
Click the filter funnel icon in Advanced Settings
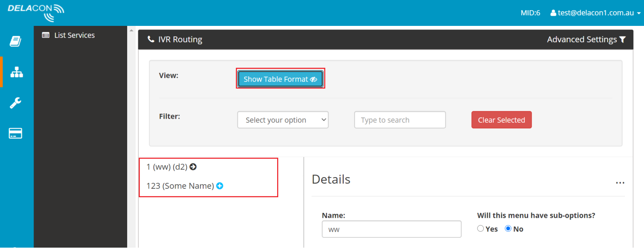point(622,40)
